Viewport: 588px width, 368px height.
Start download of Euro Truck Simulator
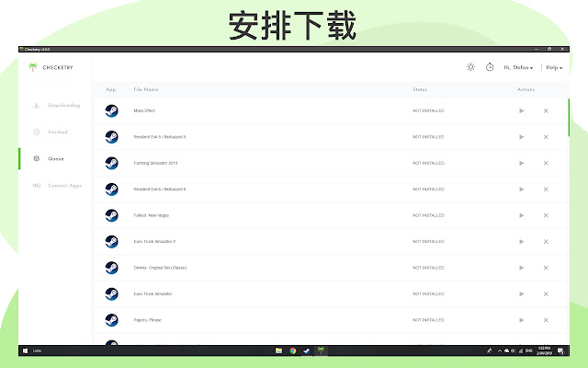pyautogui.click(x=521, y=294)
